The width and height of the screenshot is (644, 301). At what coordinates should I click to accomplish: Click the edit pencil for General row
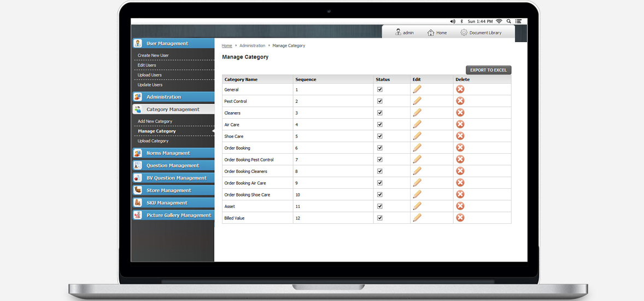(x=417, y=89)
